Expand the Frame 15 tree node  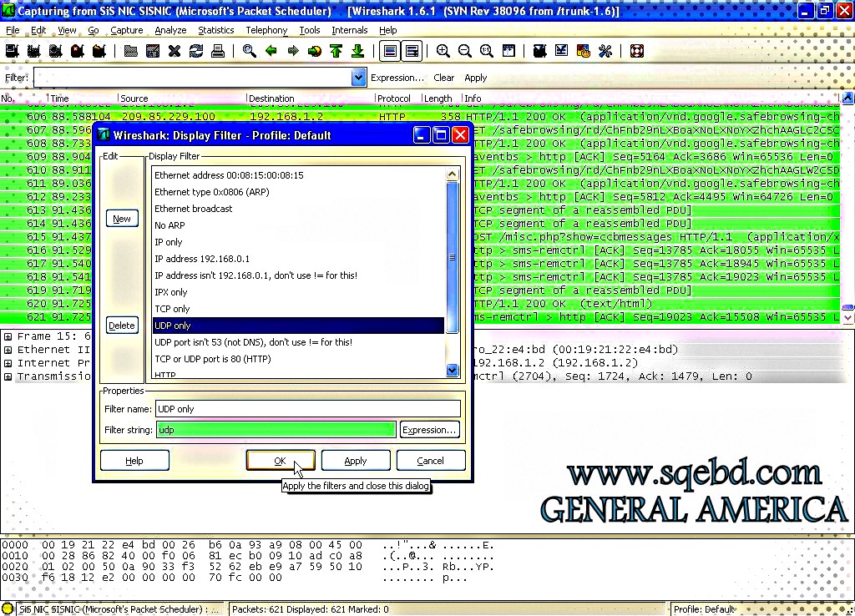(x=8, y=336)
